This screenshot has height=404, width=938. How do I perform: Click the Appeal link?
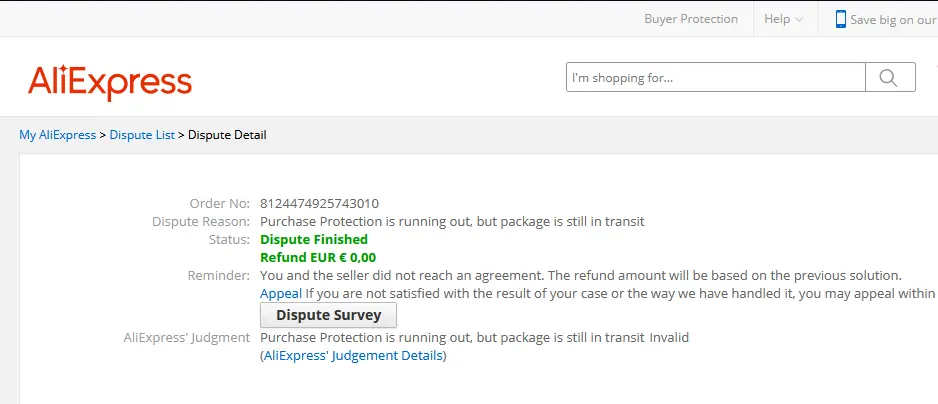pyautogui.click(x=281, y=294)
